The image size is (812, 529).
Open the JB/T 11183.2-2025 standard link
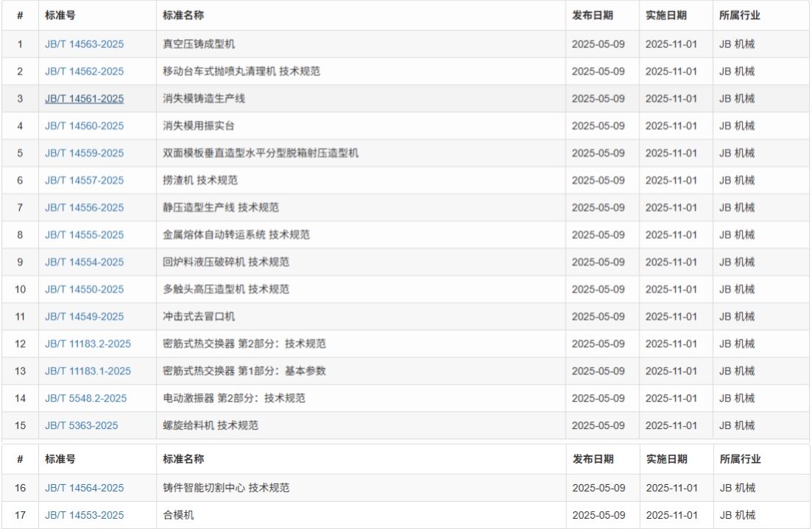click(87, 343)
